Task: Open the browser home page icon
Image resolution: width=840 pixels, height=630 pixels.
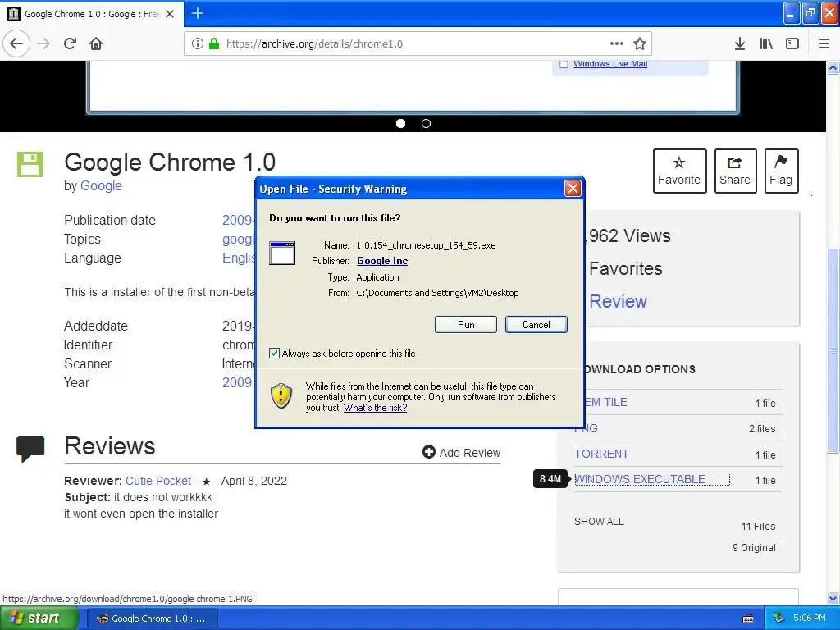Action: pyautogui.click(x=96, y=43)
